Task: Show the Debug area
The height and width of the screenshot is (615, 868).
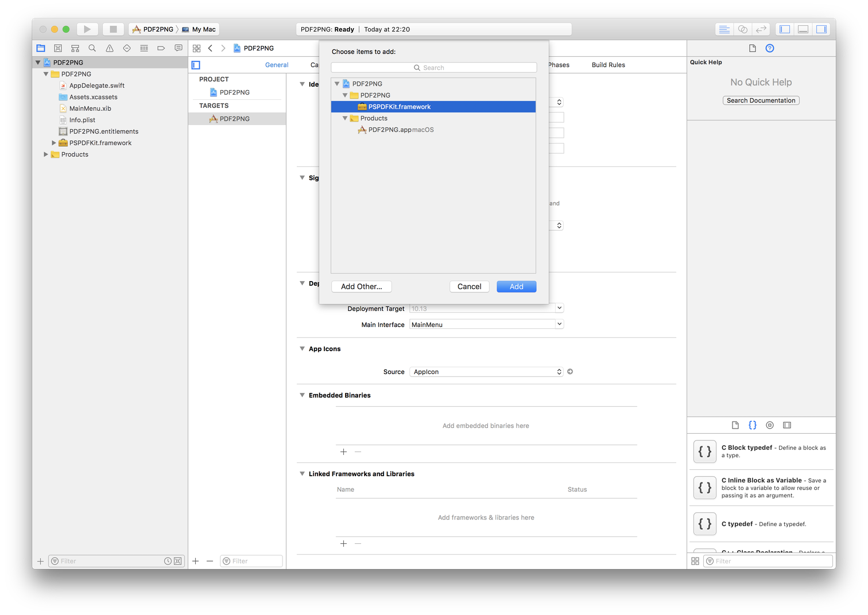Action: tap(803, 29)
